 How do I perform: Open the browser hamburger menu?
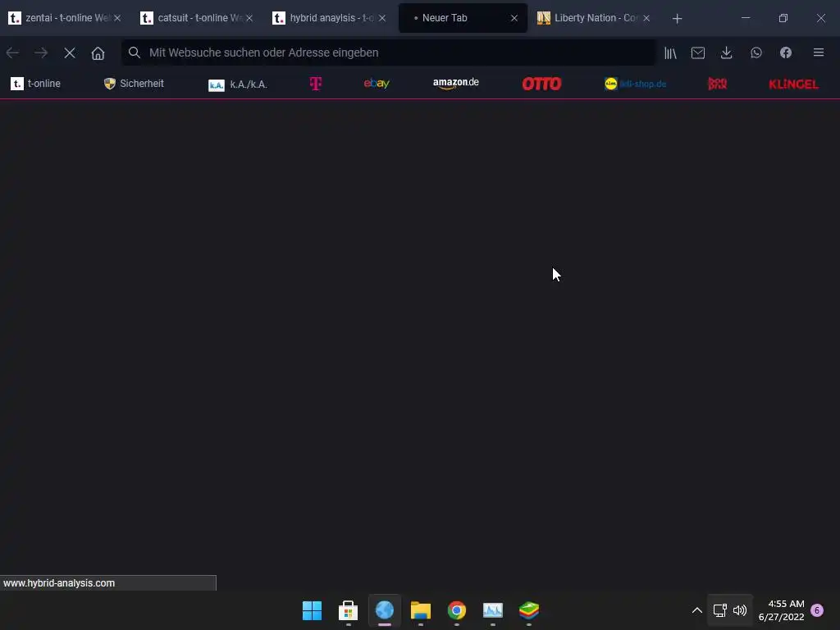coord(819,52)
